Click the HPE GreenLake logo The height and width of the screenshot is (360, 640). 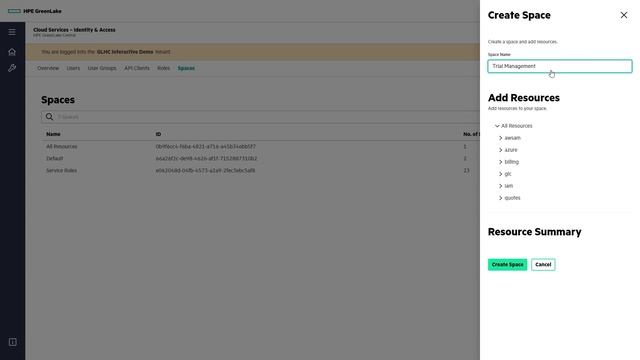[x=35, y=11]
